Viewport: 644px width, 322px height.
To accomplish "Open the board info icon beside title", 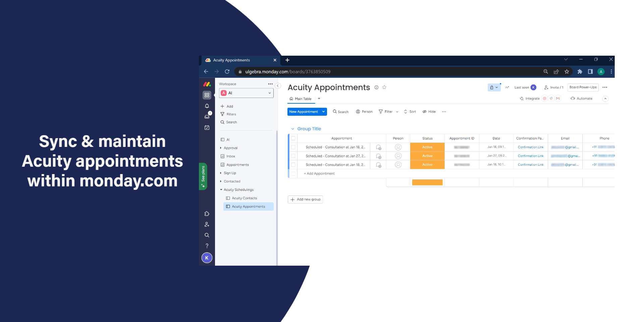I will point(376,88).
